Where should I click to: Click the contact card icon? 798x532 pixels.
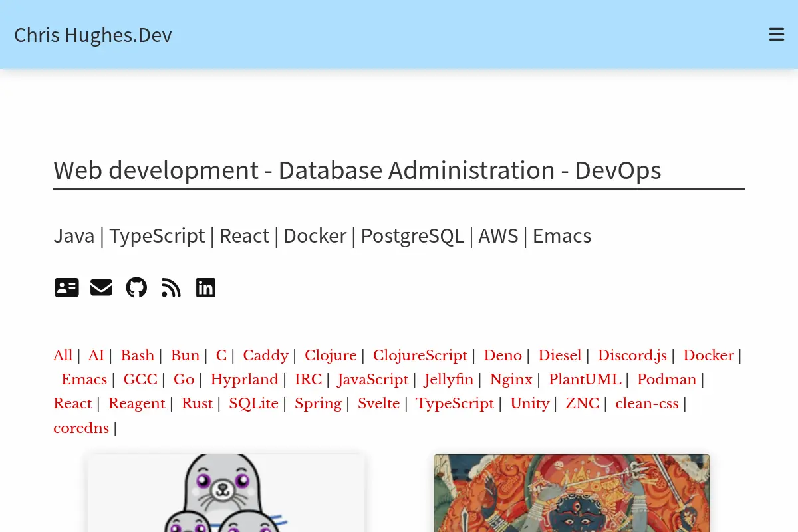tap(66, 287)
